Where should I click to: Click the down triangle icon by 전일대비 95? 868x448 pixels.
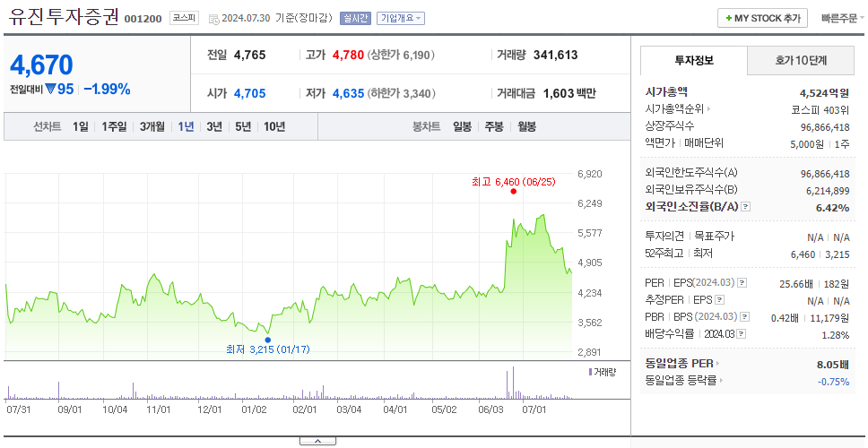[50, 89]
